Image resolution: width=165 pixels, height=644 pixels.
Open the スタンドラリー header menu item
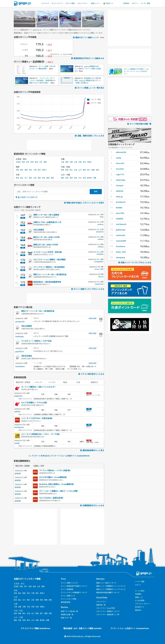(x=83, y=3)
